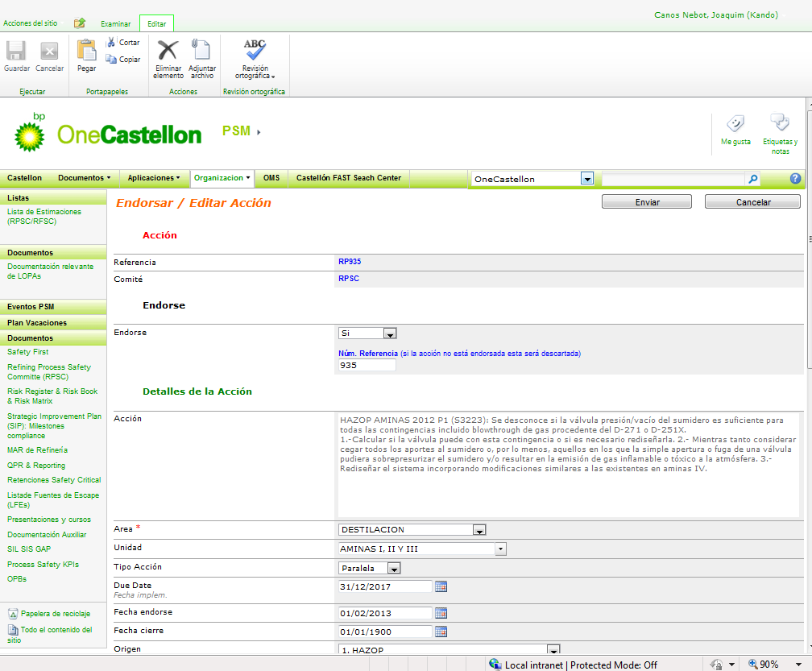Click the Cortar scissors icon
Viewport: 812px width, 671px height.
tap(111, 42)
